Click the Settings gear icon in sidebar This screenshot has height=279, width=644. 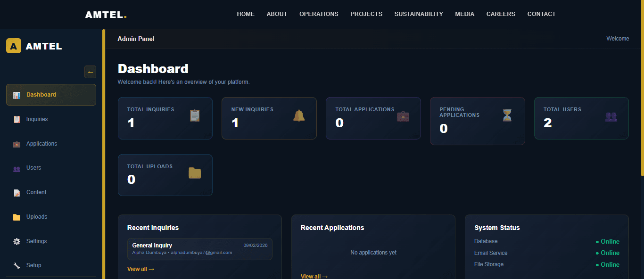(x=17, y=241)
